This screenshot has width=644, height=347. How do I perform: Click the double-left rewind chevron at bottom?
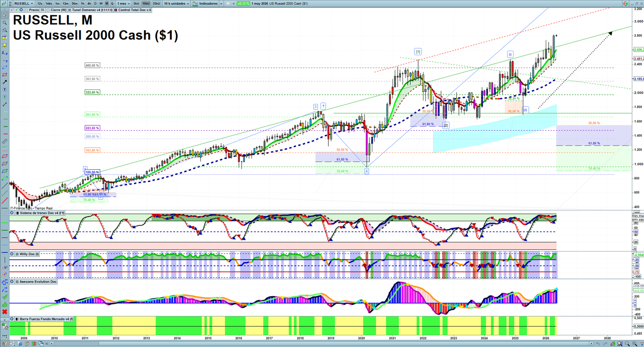point(47,344)
